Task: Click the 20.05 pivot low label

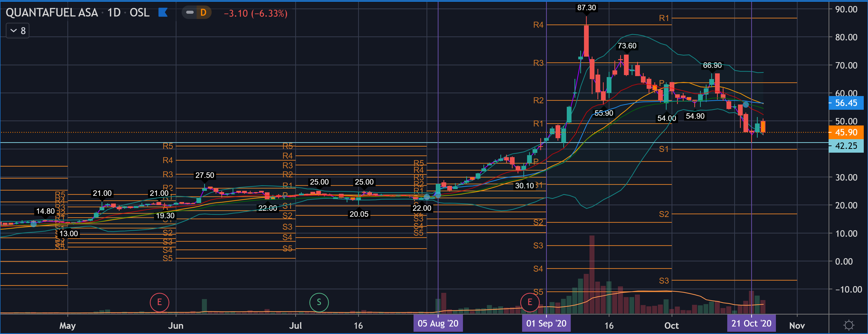Action: click(x=359, y=214)
